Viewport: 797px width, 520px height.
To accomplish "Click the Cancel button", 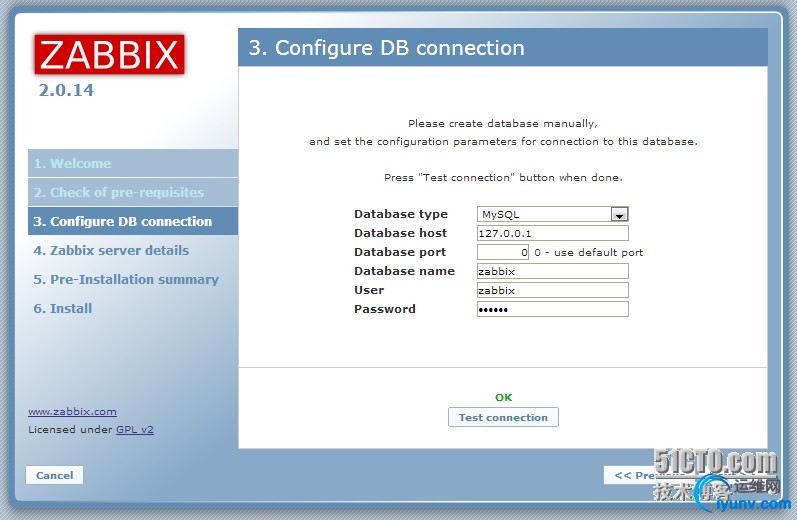I will (x=54, y=475).
